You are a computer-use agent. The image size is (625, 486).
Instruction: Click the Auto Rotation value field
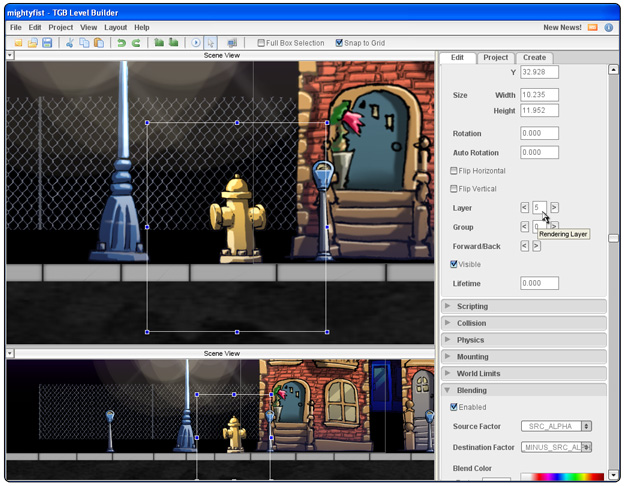pyautogui.click(x=539, y=152)
